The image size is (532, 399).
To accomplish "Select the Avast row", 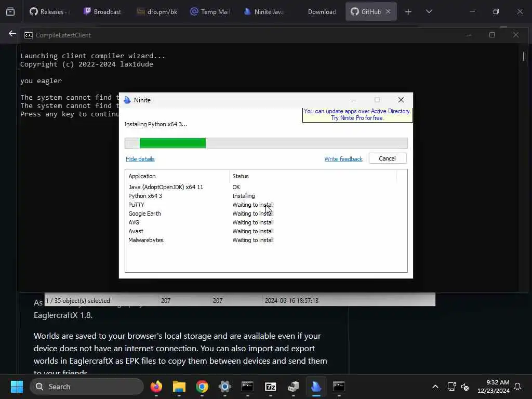I will (x=266, y=231).
